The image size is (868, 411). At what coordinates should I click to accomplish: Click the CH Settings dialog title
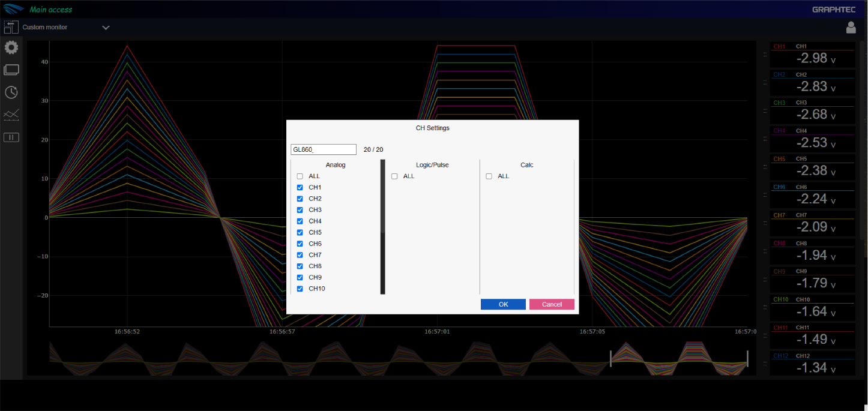coord(432,128)
